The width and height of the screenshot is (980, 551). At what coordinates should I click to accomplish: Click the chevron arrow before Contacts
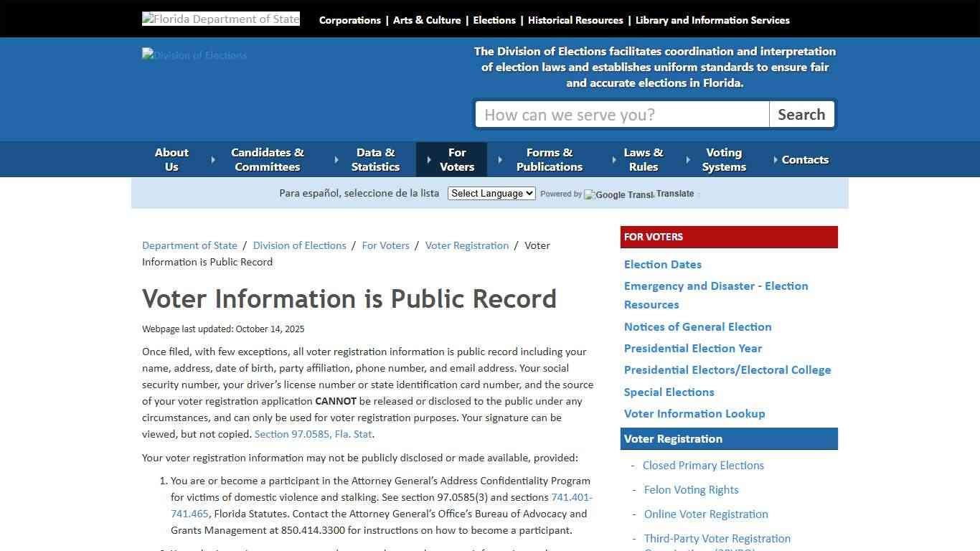coord(775,159)
